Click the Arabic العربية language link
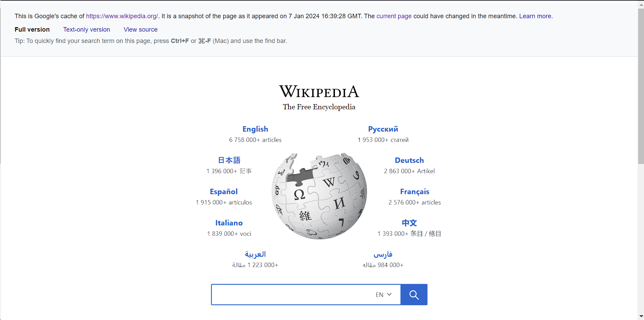This screenshot has width=644, height=320. tap(255, 254)
